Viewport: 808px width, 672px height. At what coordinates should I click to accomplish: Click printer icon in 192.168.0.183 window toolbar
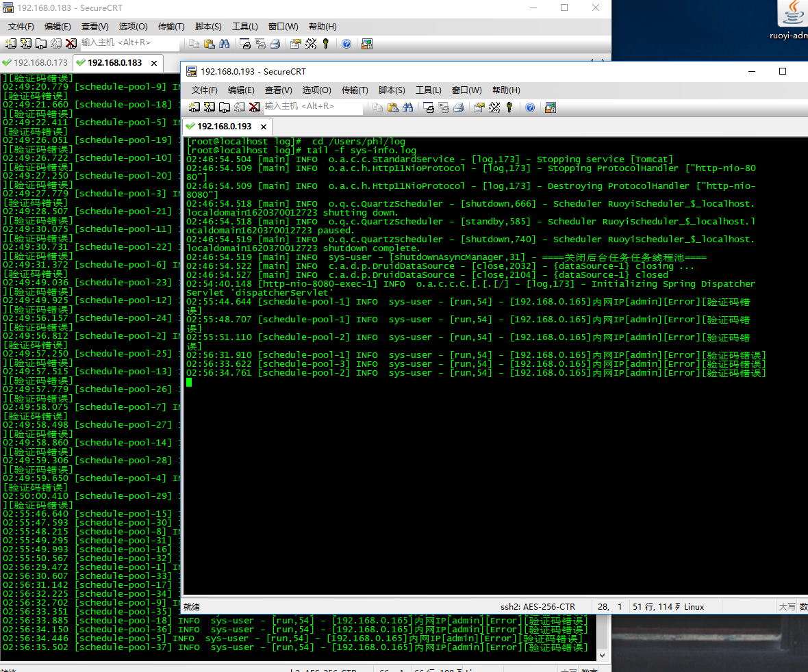tap(275, 44)
